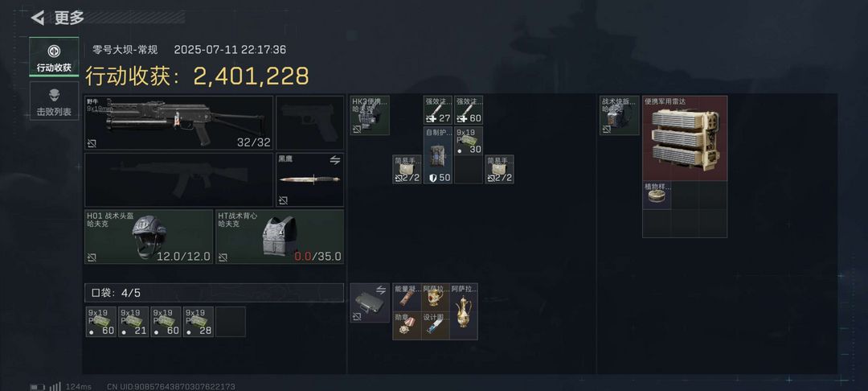Open the 便携军用雷达 radar item

(x=685, y=138)
